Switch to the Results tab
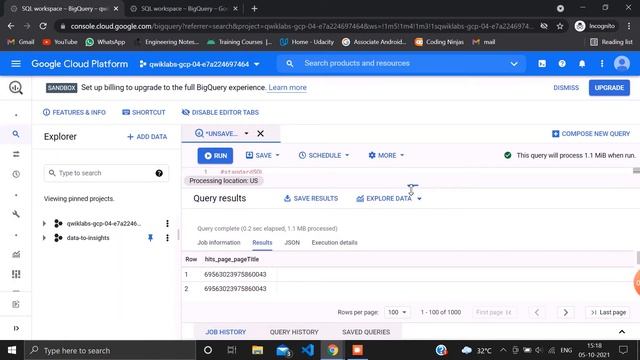This screenshot has width=640, height=360. pyautogui.click(x=262, y=242)
